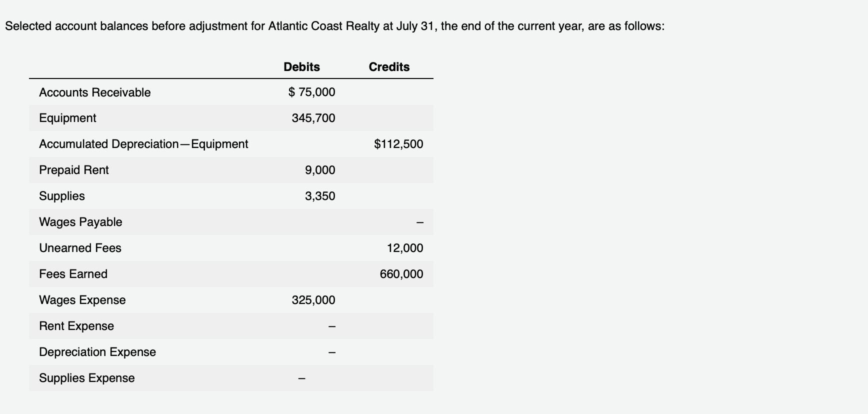Select the Prepaid Rent row label

(x=74, y=170)
